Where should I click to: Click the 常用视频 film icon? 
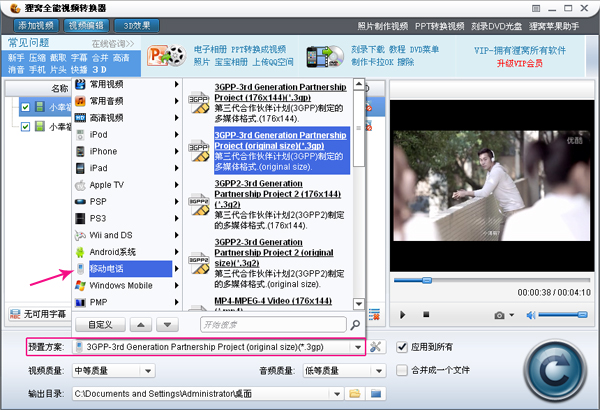80,84
